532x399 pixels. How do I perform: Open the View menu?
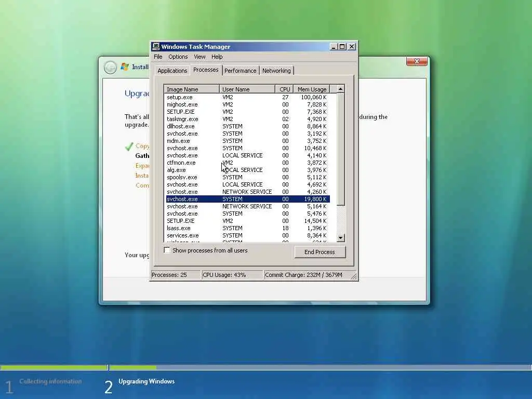[x=199, y=57]
